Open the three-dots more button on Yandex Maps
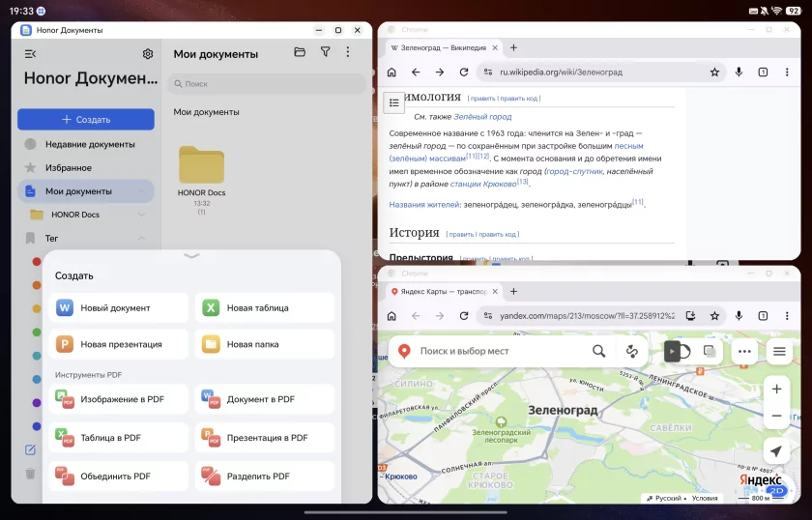The width and height of the screenshot is (812, 520). point(744,351)
